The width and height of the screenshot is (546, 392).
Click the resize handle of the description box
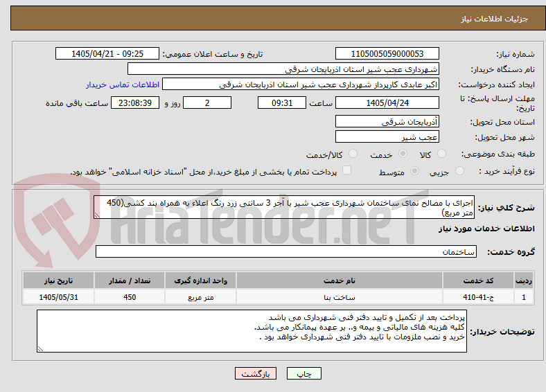[97, 216]
